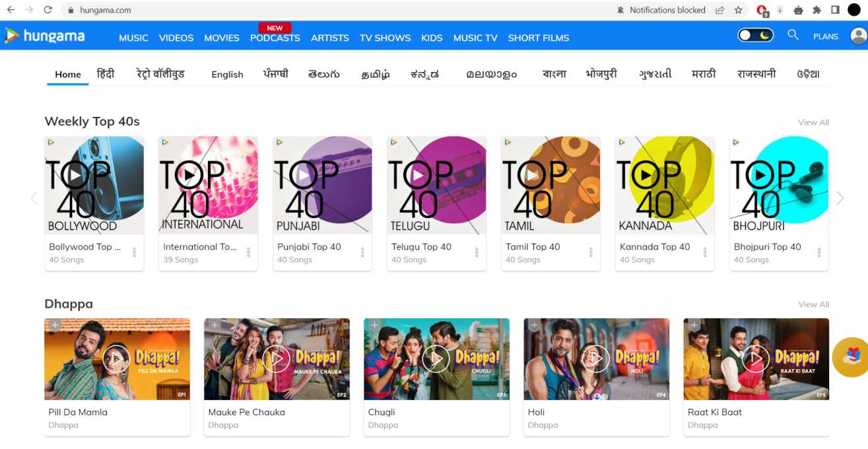
Task: Play Holi episode
Action: point(595,359)
